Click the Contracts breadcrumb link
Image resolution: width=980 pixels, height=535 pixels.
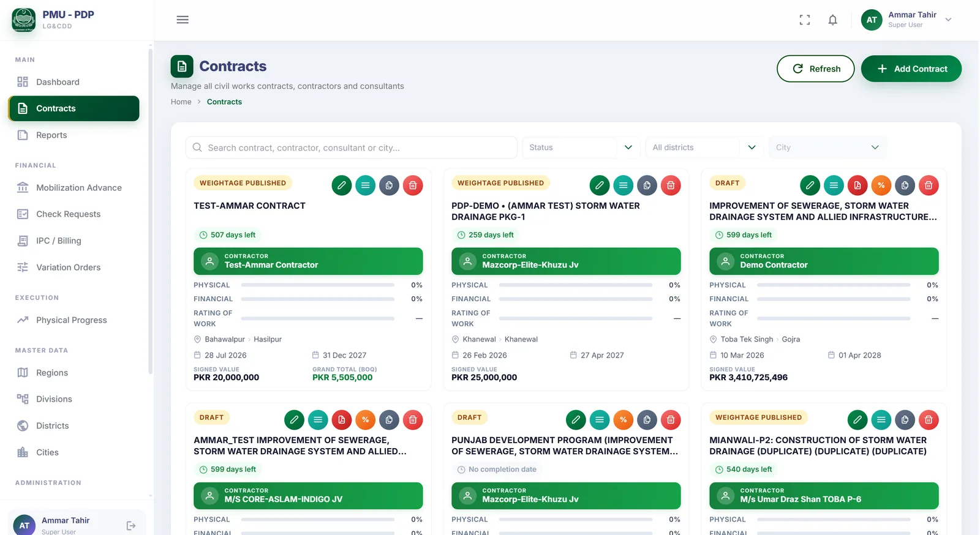click(224, 102)
